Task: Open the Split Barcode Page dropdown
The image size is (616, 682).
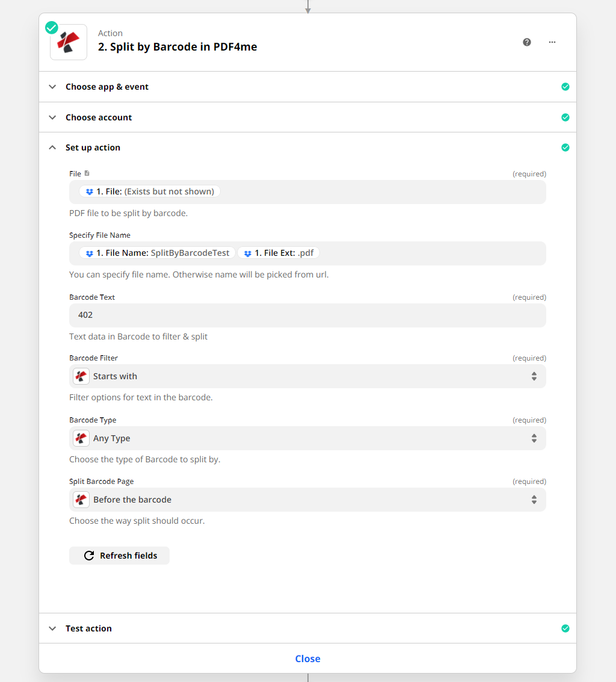Action: [307, 500]
